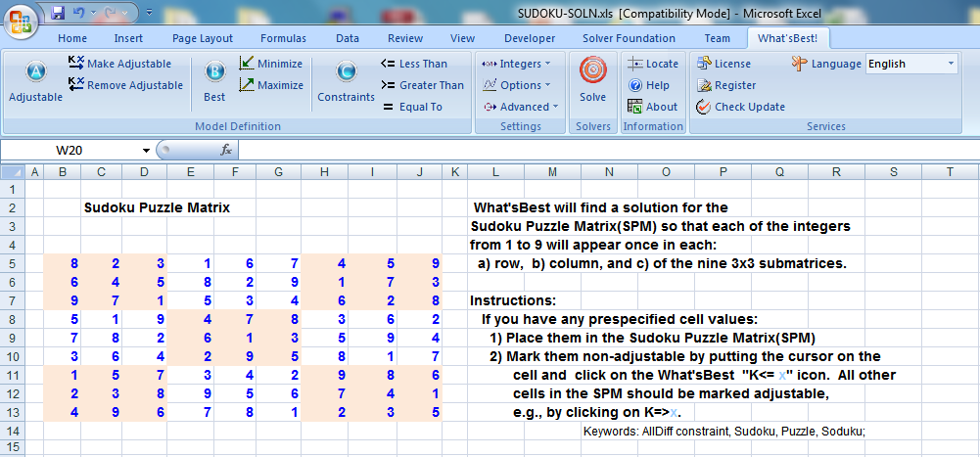Open the Options dropdown menu
This screenshot has width=980, height=457.
tap(516, 85)
